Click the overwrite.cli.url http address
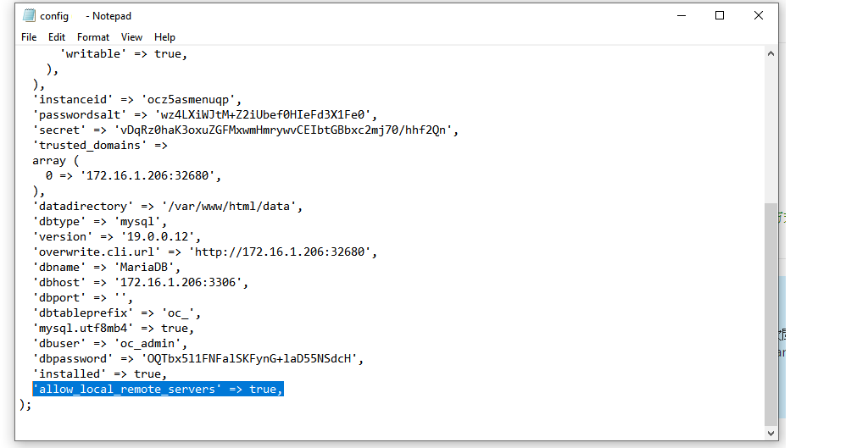 (x=284, y=252)
